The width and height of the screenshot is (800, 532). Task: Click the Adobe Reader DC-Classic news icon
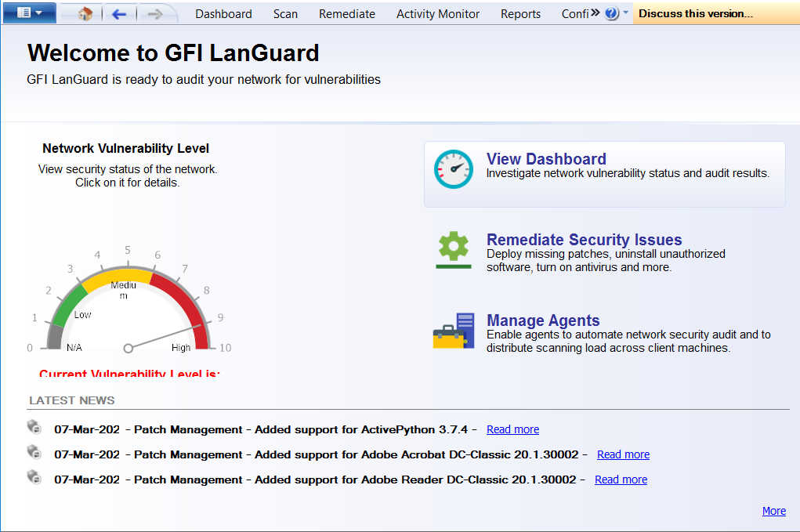click(34, 477)
